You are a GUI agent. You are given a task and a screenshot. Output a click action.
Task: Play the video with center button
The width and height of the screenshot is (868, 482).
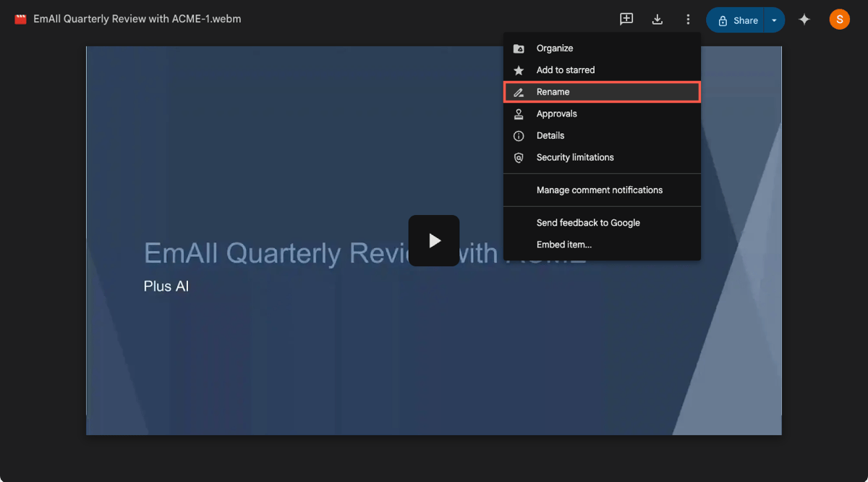pyautogui.click(x=434, y=240)
